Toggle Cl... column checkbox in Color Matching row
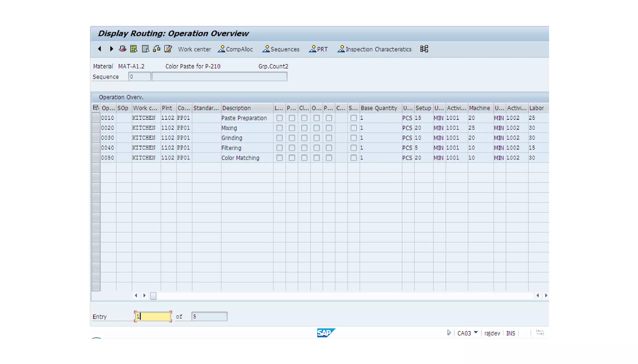The height and width of the screenshot is (364, 638). pos(304,158)
